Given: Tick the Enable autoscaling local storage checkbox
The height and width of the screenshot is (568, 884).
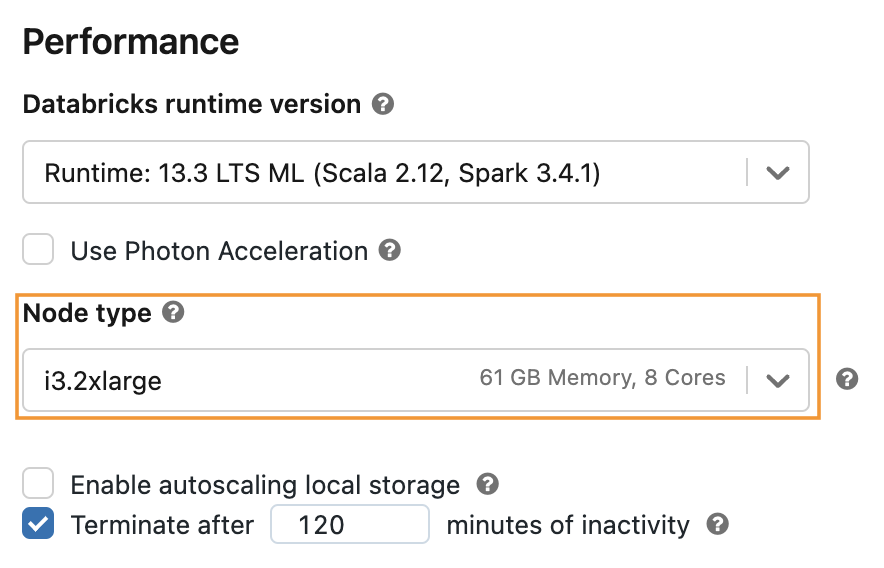Looking at the screenshot, I should (x=39, y=485).
